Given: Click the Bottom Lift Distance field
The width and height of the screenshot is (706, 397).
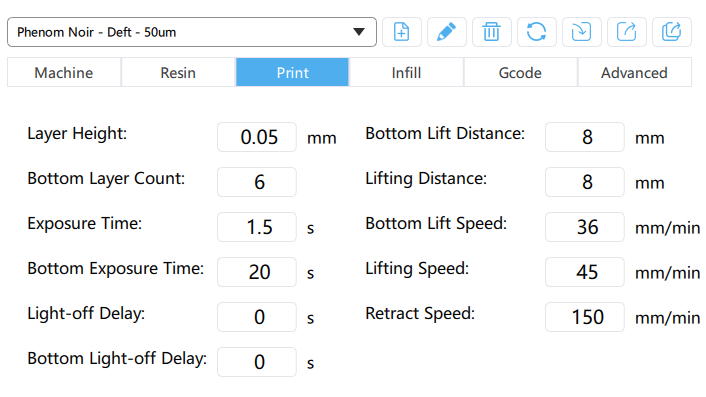Looking at the screenshot, I should point(584,137).
